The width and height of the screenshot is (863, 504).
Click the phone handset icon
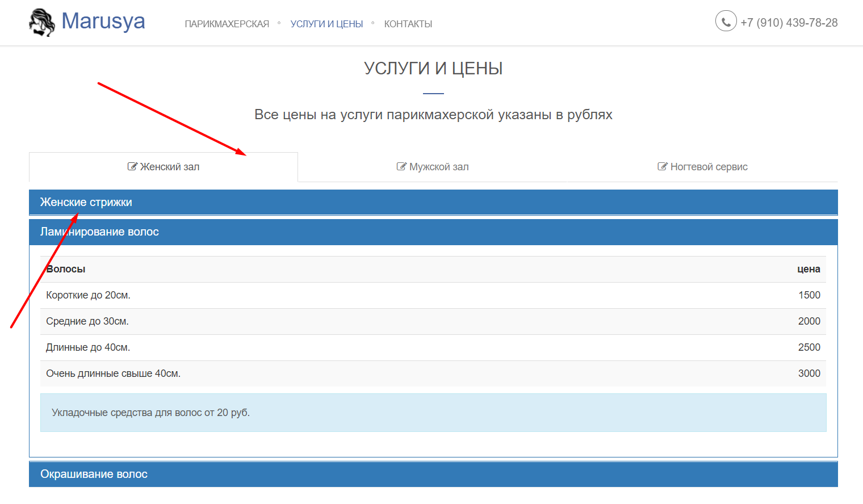726,21
